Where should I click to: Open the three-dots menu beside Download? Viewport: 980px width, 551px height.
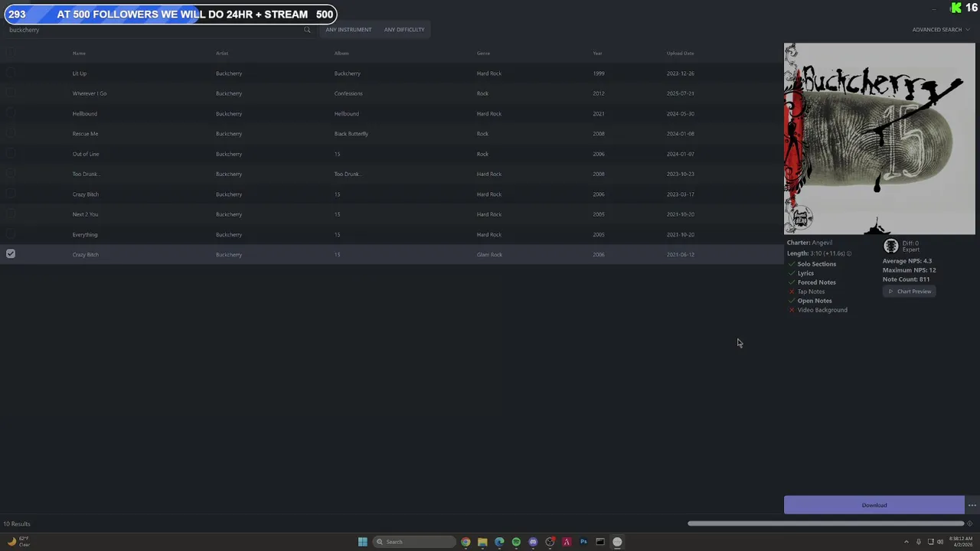click(x=972, y=505)
